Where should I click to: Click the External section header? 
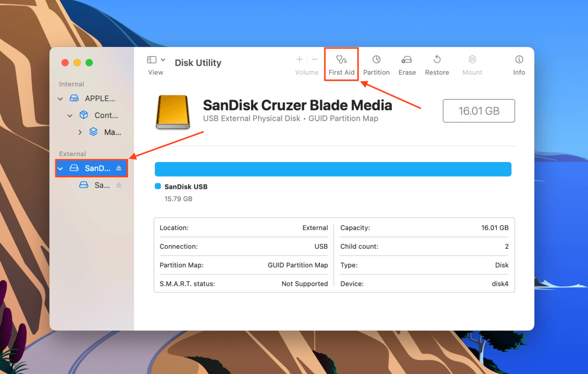(73, 154)
